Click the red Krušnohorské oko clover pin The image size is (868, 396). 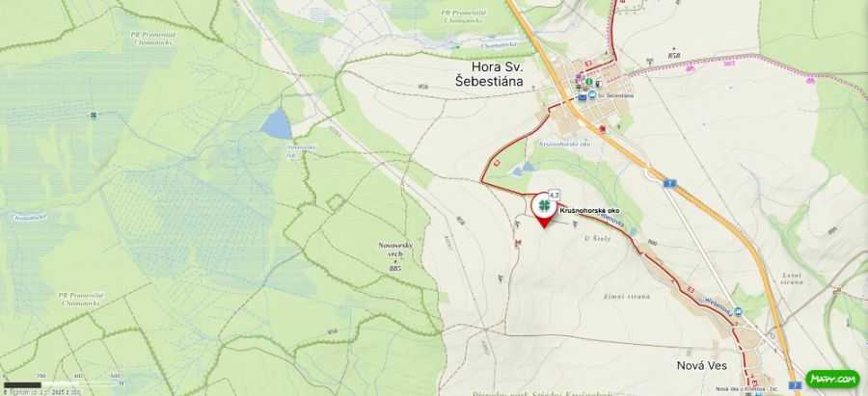coord(544,208)
